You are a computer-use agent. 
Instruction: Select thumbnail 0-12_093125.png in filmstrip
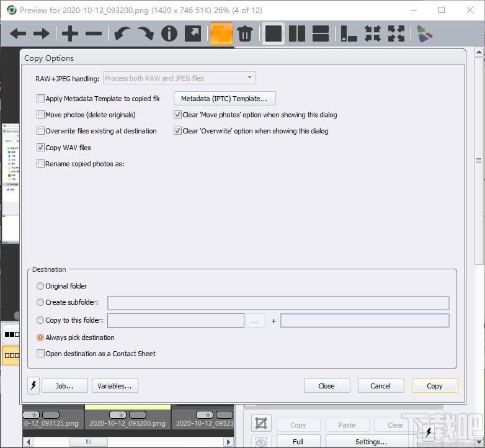pyautogui.click(x=53, y=417)
